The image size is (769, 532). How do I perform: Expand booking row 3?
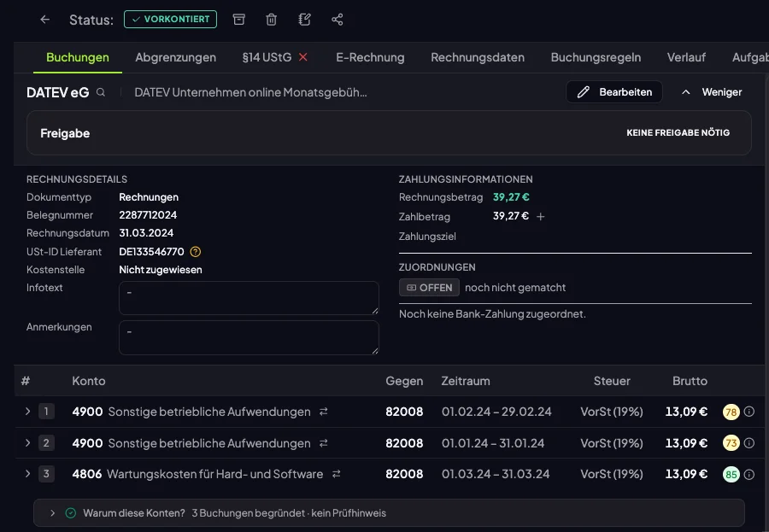pyautogui.click(x=27, y=474)
